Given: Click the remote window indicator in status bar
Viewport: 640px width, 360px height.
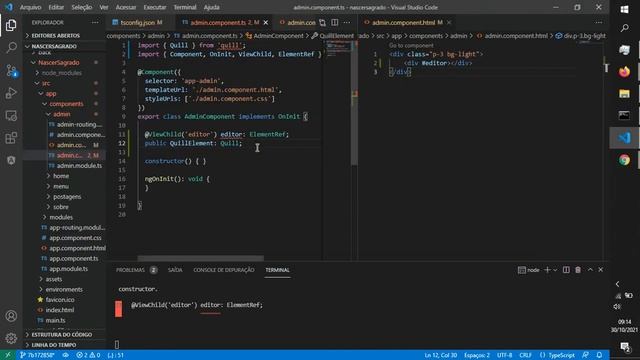Looking at the screenshot, I should point(8,355).
